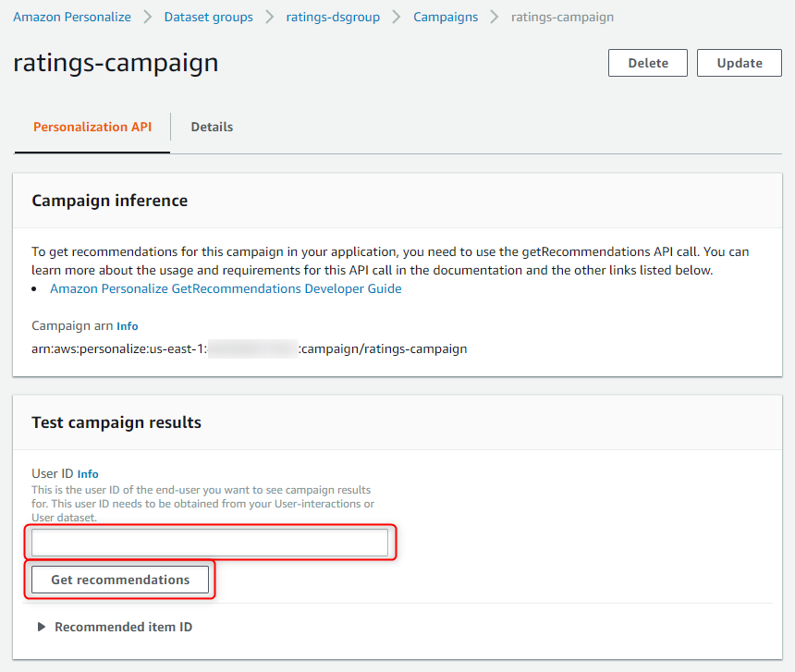Click the Get recommendations button

coord(120,580)
